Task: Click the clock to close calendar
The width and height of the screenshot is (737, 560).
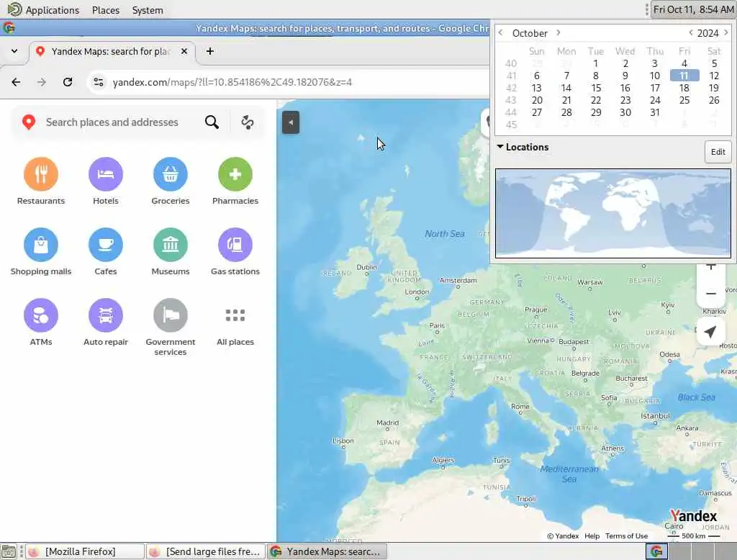Action: [x=693, y=9]
